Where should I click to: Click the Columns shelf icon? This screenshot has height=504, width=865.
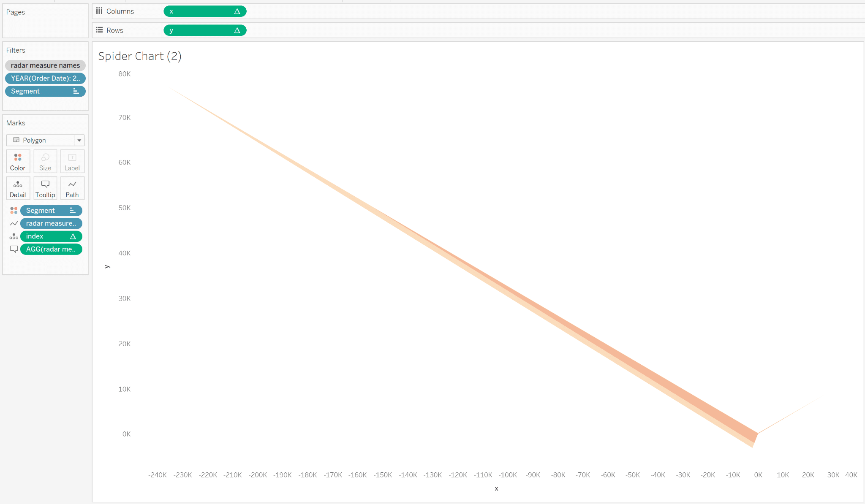click(98, 11)
